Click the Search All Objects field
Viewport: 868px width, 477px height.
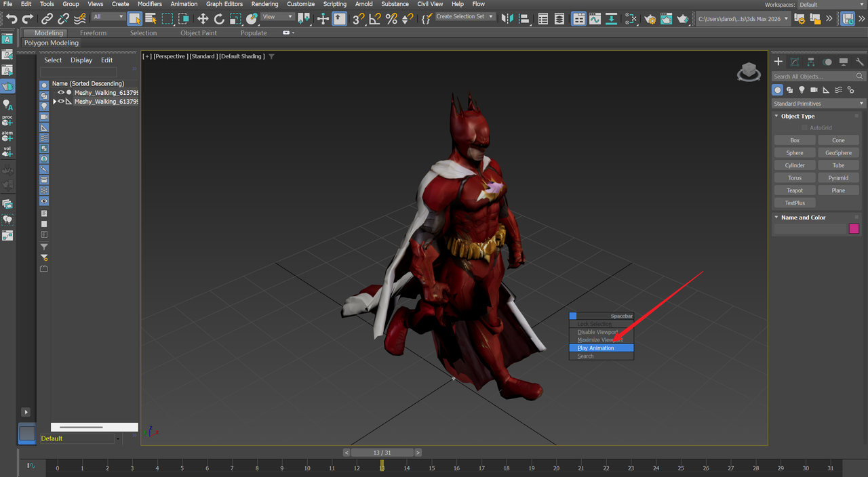click(x=818, y=77)
